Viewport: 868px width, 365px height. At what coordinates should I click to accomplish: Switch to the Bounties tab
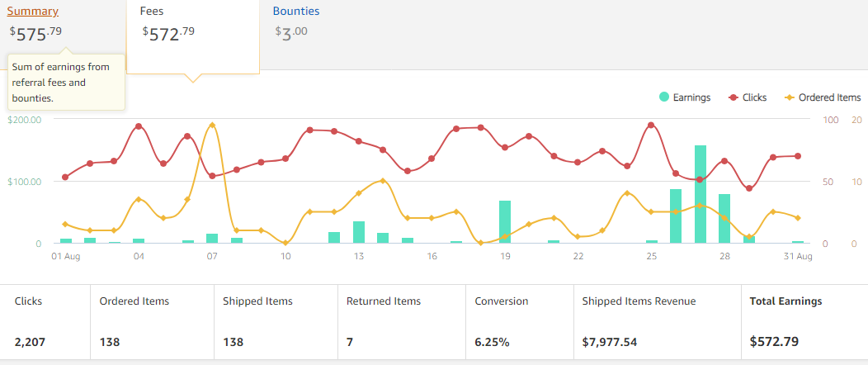[x=296, y=12]
